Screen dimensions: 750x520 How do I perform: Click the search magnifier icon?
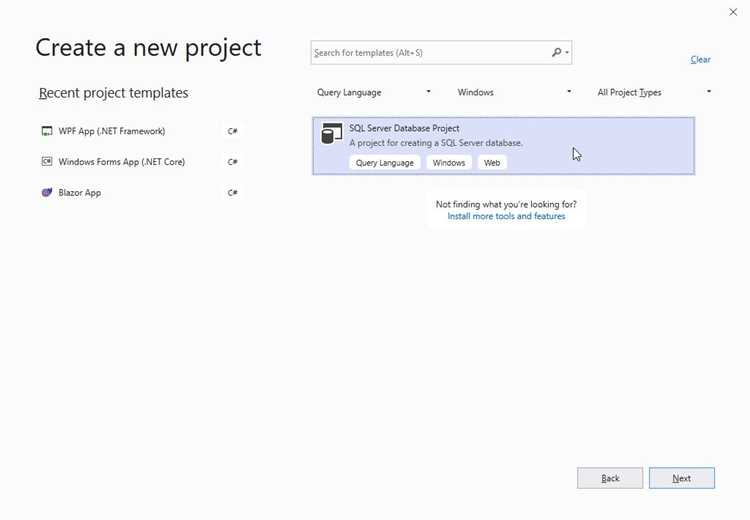point(556,52)
